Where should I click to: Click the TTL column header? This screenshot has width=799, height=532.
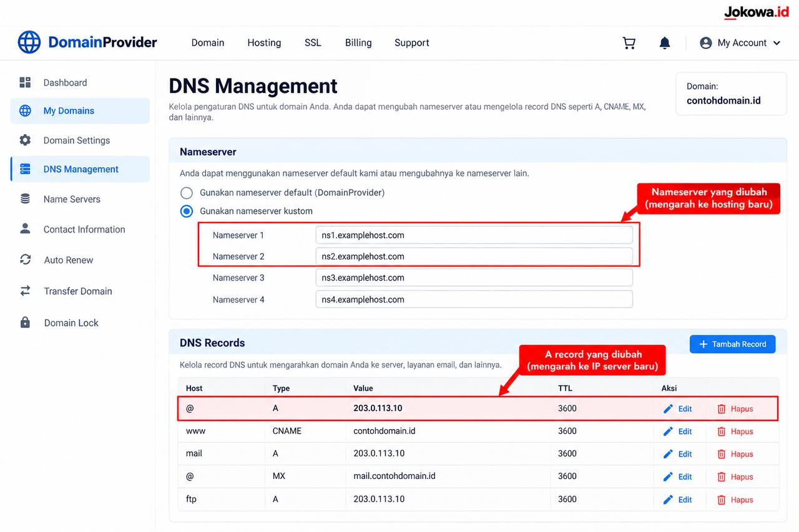coord(565,388)
